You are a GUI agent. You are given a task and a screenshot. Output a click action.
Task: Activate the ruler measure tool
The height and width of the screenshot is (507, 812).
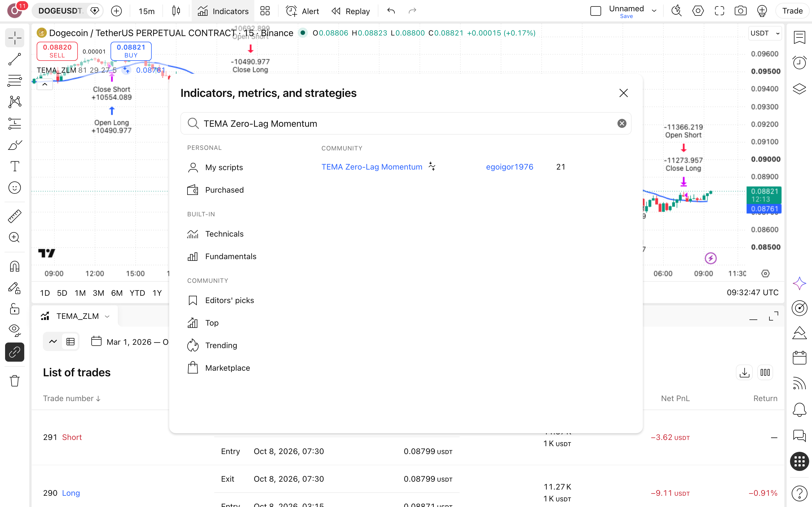pyautogui.click(x=14, y=216)
